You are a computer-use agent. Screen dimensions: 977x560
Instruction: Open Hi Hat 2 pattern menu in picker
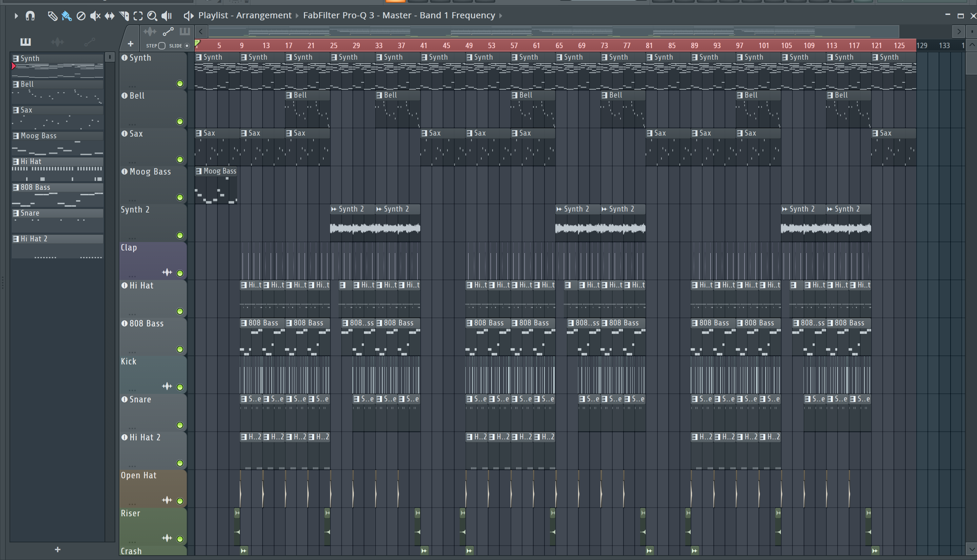point(16,239)
